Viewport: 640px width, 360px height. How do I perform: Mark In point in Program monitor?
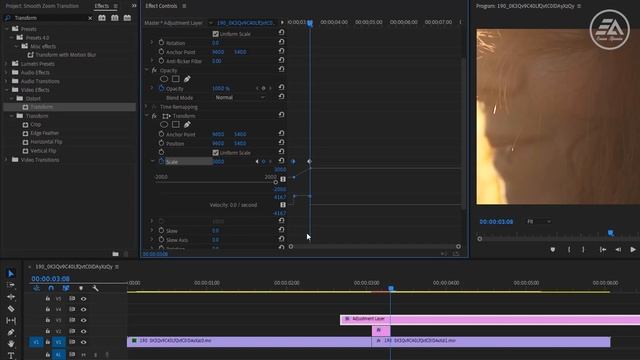(x=569, y=249)
